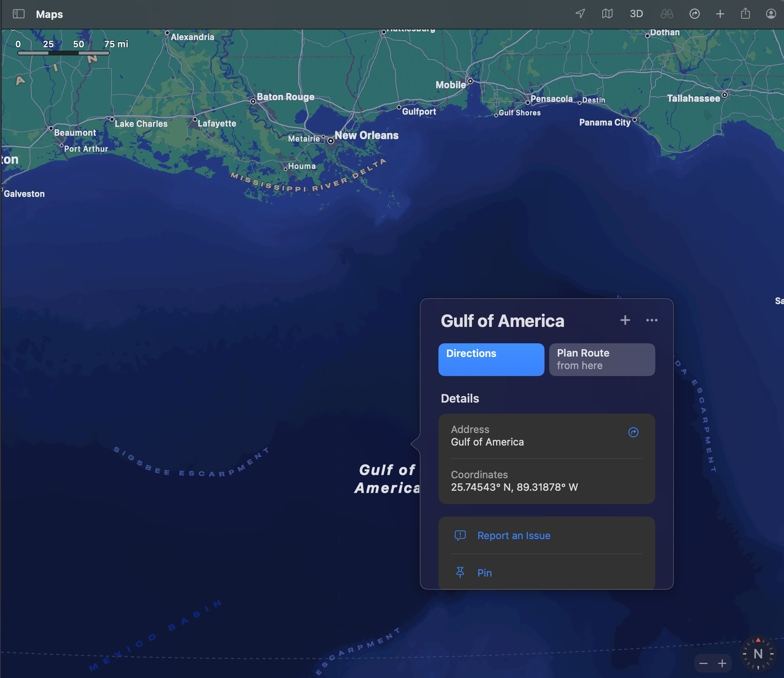Select Destin on the map
The image size is (784, 678).
point(594,100)
